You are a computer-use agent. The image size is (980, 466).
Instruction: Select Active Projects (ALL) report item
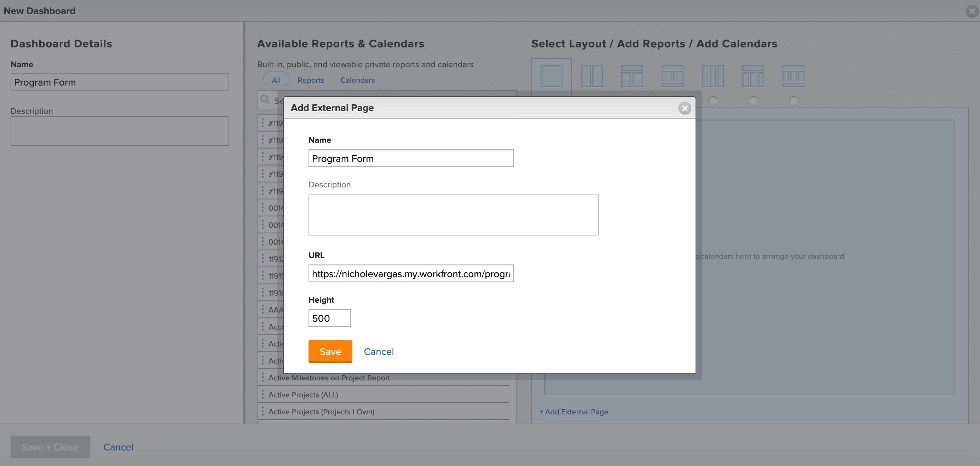click(x=303, y=395)
